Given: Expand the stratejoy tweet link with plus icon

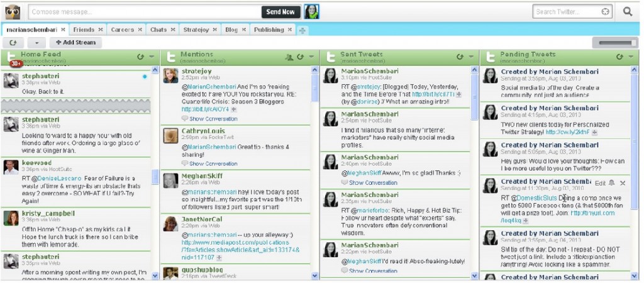Looking at the screenshot, I should tap(233, 109).
